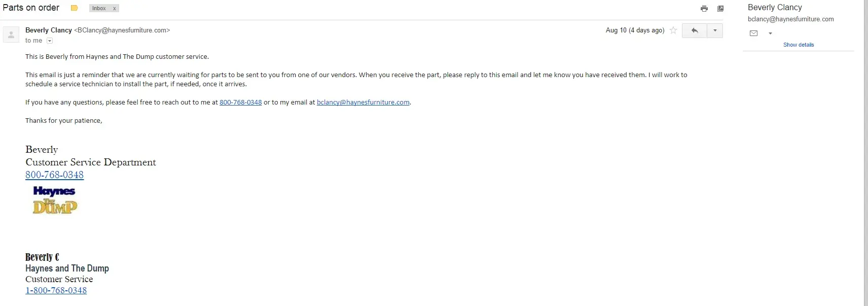Click the Haynes The Dump logo image

(x=55, y=199)
